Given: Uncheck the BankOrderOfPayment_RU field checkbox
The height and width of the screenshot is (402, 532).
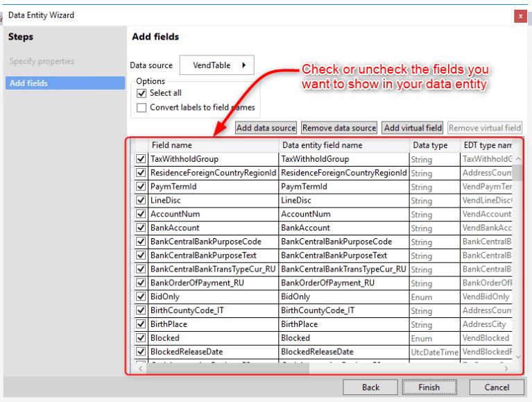Looking at the screenshot, I should pos(141,283).
